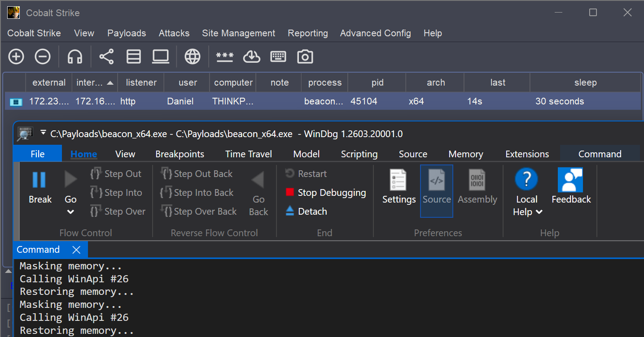View keystrokes with the keyboard icon
The height and width of the screenshot is (337, 644).
click(278, 57)
